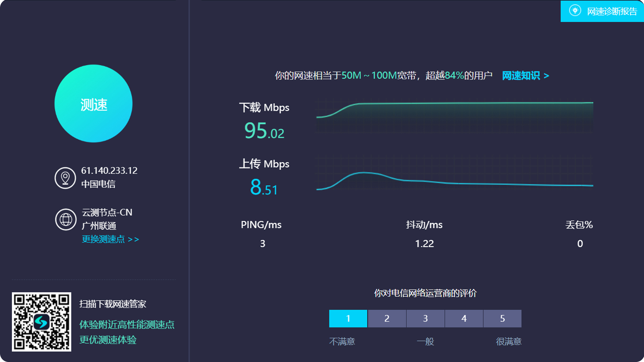This screenshot has width=644, height=362.
Task: Click the 更优测速体验 text
Action: tap(108, 340)
